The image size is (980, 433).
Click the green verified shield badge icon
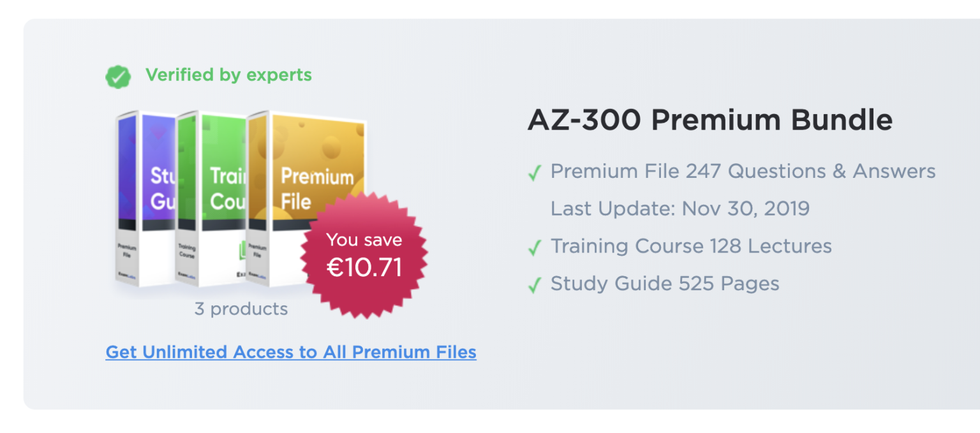[x=118, y=77]
